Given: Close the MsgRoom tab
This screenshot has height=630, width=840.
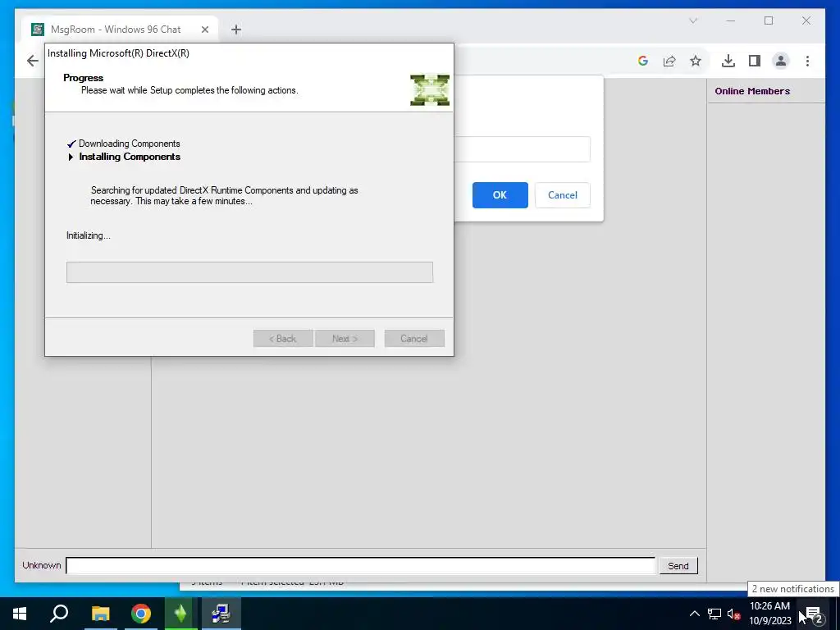Looking at the screenshot, I should click(x=204, y=30).
